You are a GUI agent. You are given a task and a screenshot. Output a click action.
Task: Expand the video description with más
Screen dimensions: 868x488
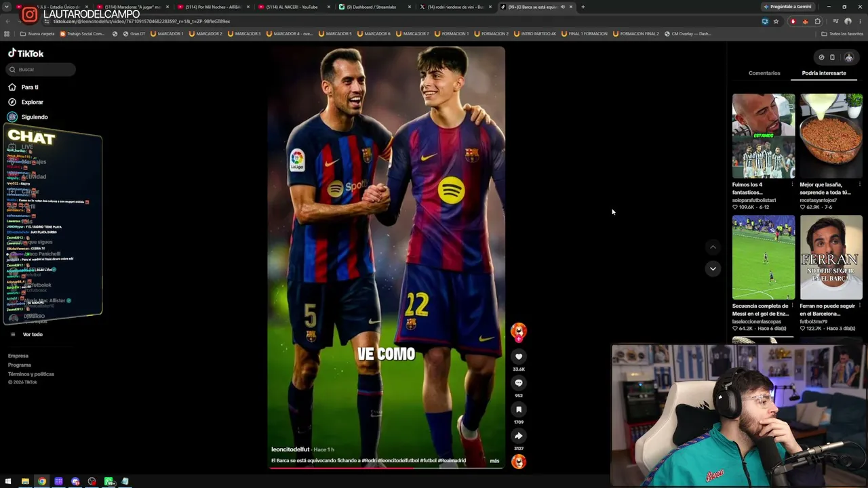click(x=494, y=461)
